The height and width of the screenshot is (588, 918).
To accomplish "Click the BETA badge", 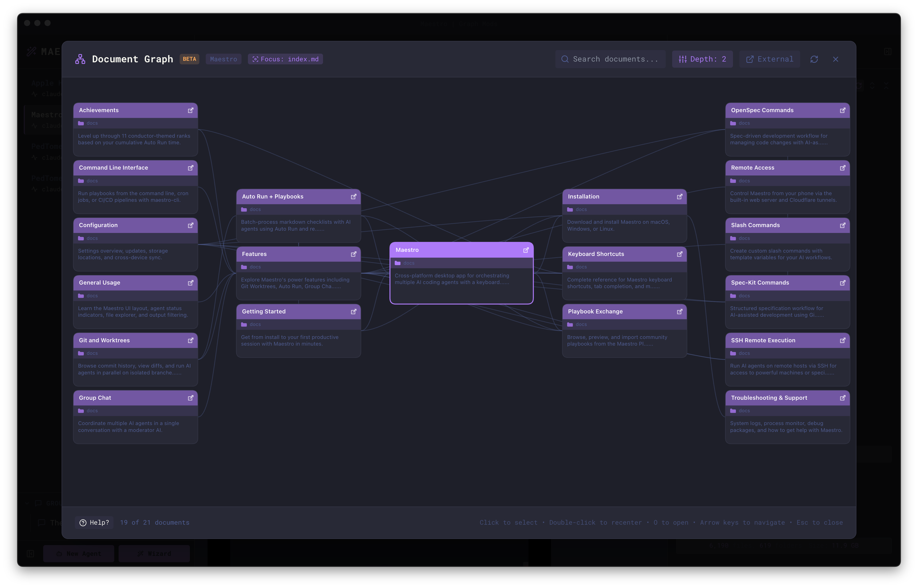I will (x=189, y=59).
